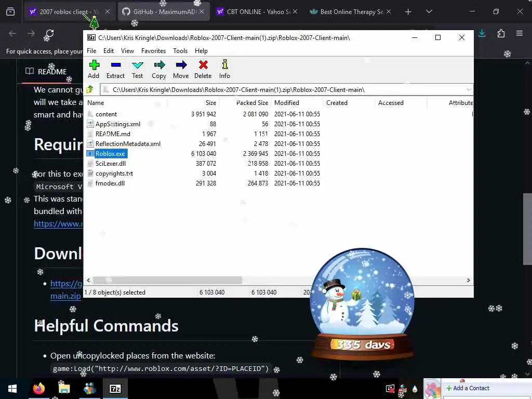Open a new browser tab
532x399 pixels.
coord(408,12)
